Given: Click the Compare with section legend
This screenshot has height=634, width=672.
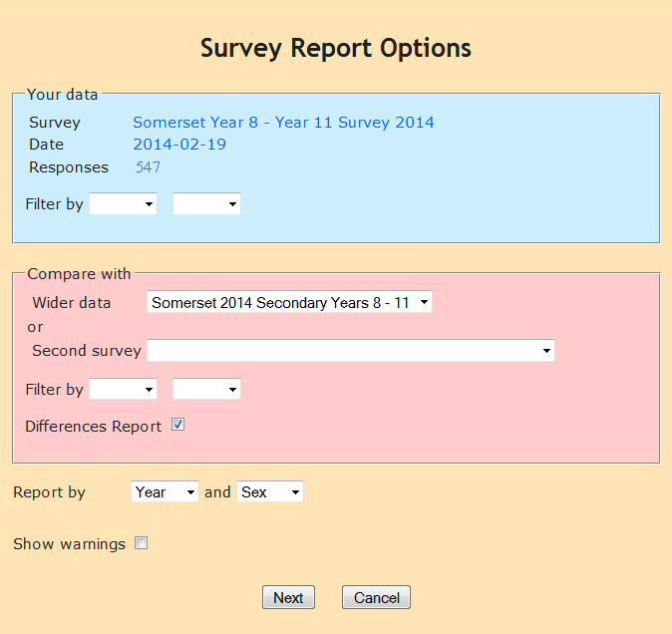Looking at the screenshot, I should 79,273.
